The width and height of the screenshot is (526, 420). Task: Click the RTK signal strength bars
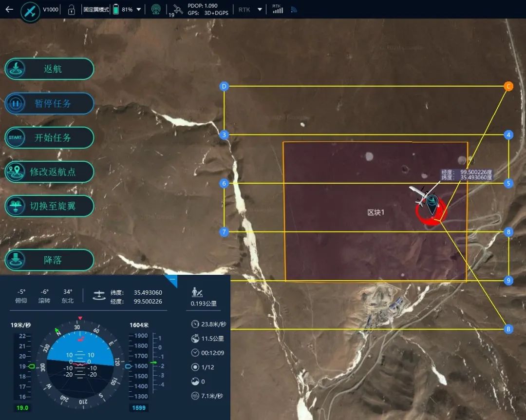coord(278,9)
